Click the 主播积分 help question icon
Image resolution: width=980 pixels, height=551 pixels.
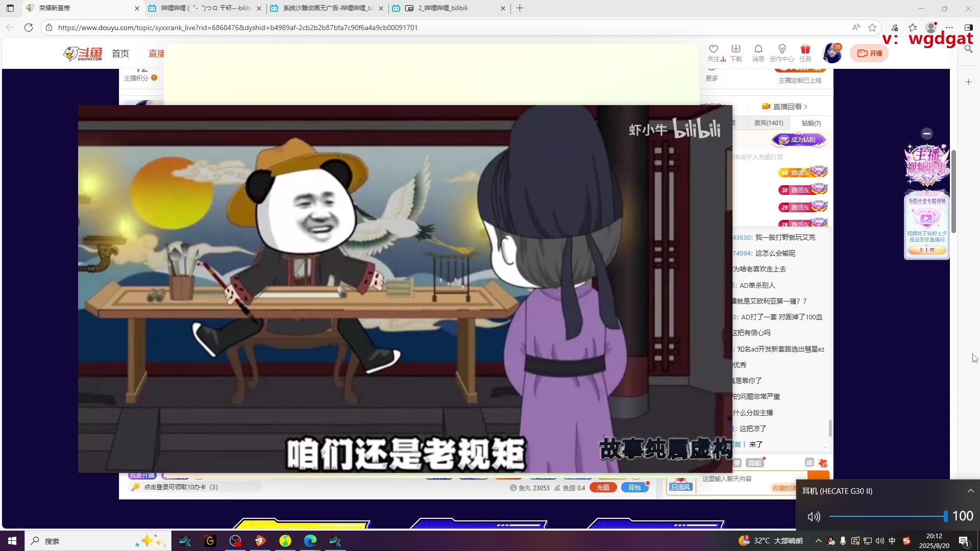click(154, 78)
